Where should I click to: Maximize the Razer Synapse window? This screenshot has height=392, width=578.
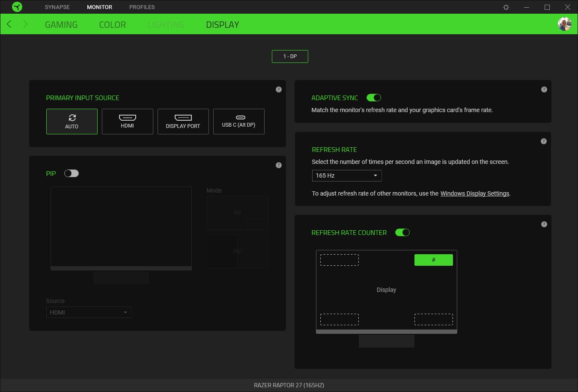(x=547, y=7)
